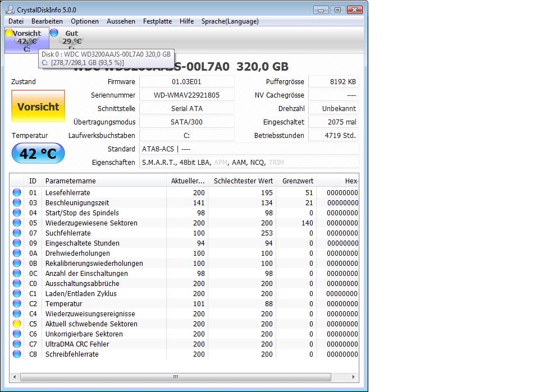This screenshot has height=392, width=539.
Task: Open the Bearbeiten menu
Action: pos(47,21)
